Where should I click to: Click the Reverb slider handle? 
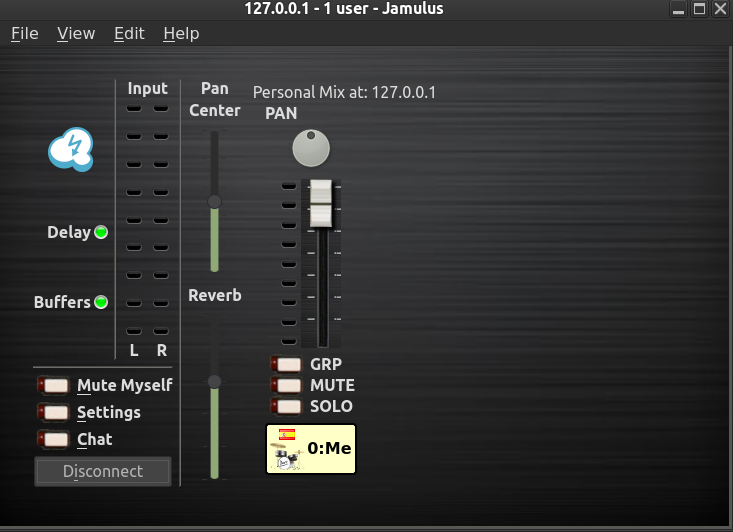tap(215, 381)
